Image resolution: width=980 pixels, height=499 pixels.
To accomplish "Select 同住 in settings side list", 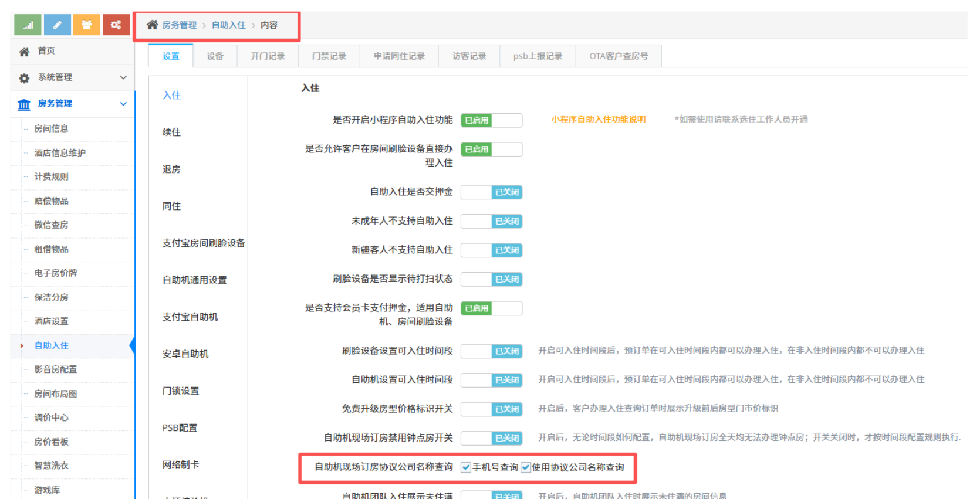I will (171, 206).
